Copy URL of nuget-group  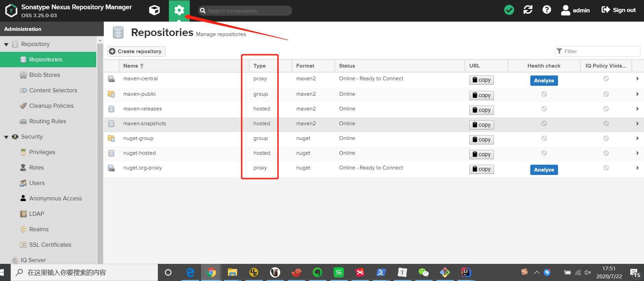(481, 140)
